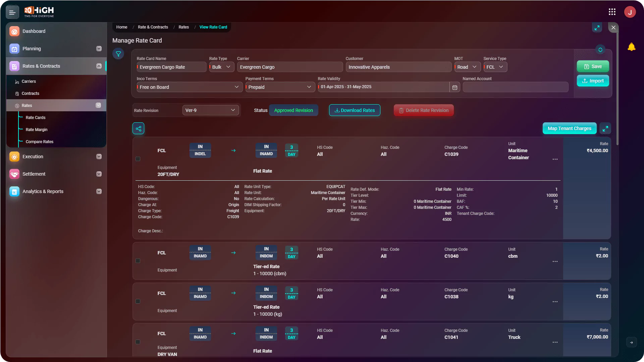Collapse header panel with diamond icon
The width and height of the screenshot is (644, 362).
pos(600,50)
